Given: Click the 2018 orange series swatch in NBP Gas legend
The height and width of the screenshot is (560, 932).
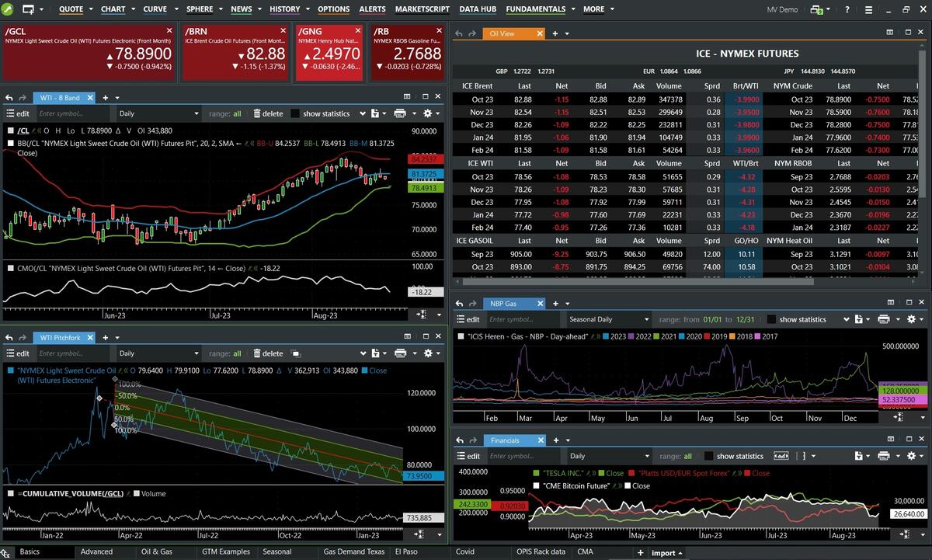Looking at the screenshot, I should 732,336.
